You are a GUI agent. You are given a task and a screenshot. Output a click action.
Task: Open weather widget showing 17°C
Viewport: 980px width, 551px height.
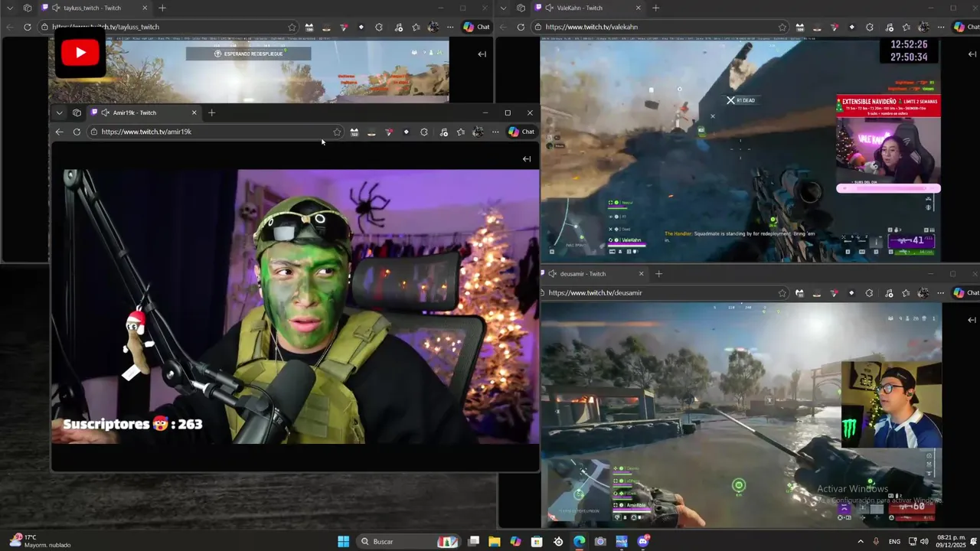[41, 541]
